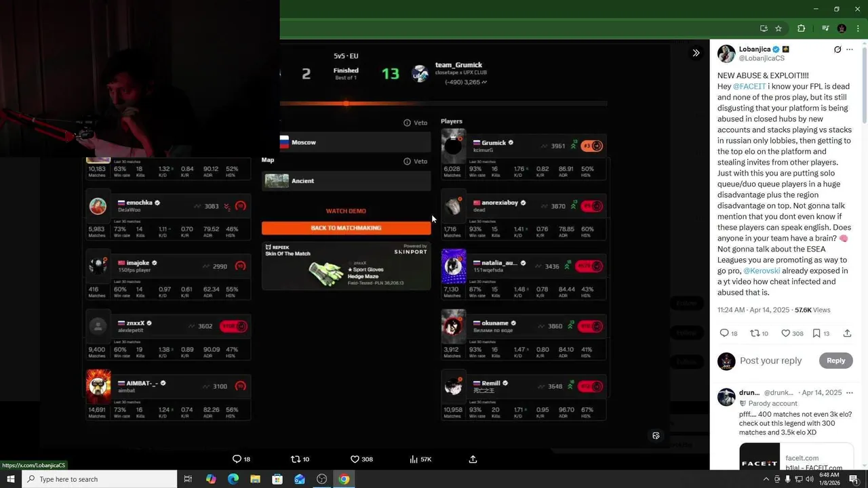
Task: Open the more menu on drunk's reply
Action: [x=850, y=392]
